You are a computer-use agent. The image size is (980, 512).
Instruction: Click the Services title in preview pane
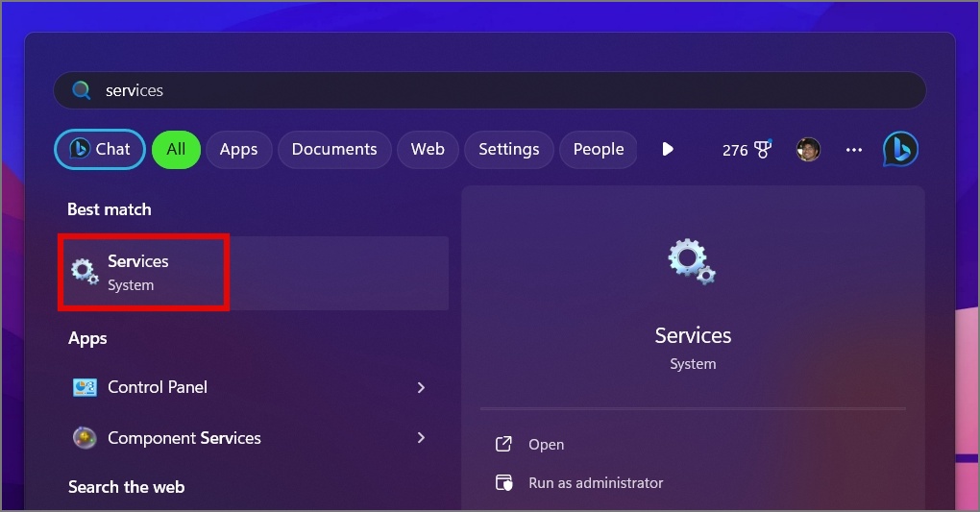(x=693, y=335)
